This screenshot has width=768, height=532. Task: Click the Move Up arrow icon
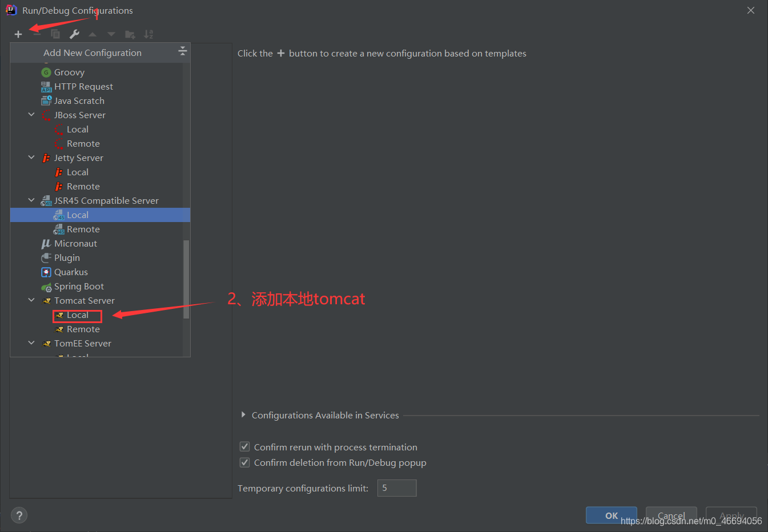93,34
